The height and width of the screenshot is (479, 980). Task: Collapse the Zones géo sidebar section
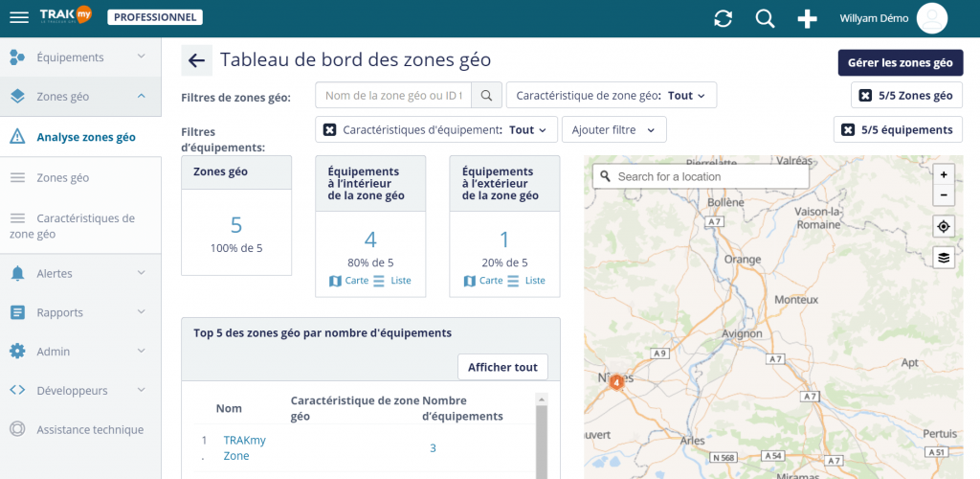(x=142, y=97)
